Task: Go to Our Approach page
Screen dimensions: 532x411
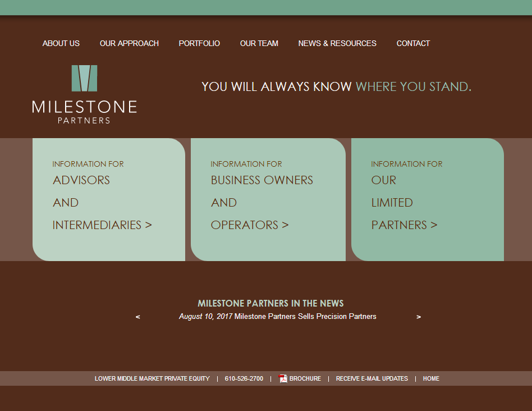Action: point(129,43)
